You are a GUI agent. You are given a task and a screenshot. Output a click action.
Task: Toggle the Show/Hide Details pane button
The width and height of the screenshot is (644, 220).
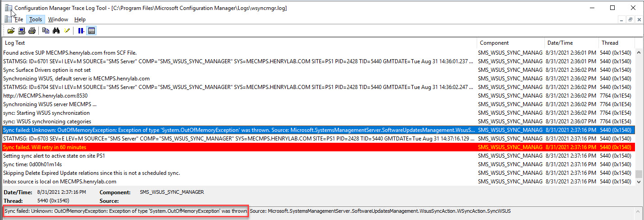[92, 31]
